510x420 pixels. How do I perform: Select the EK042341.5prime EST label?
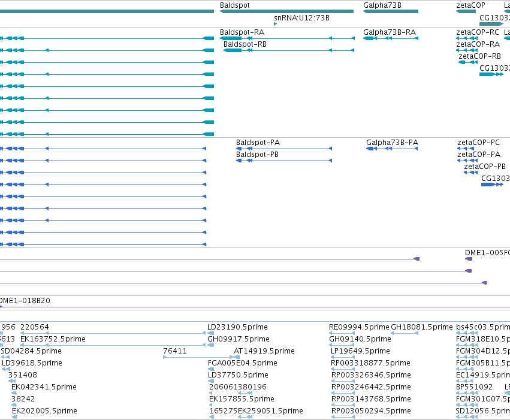[44, 387]
